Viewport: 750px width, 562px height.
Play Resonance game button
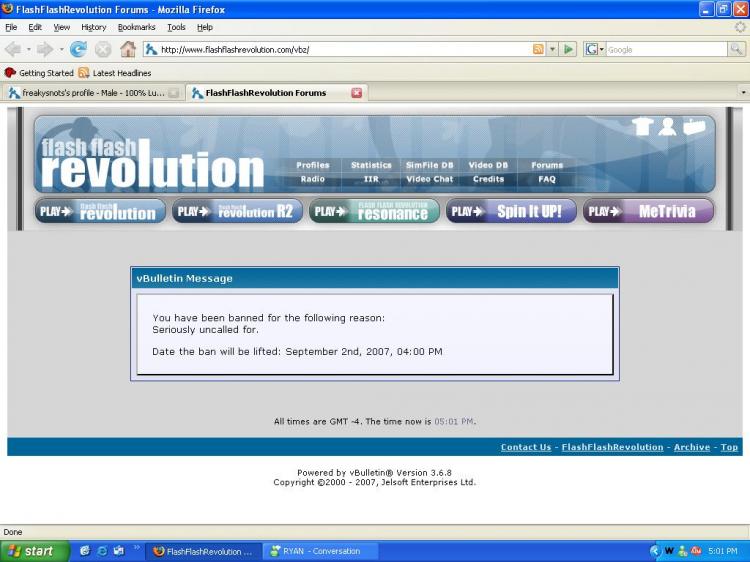coord(374,211)
